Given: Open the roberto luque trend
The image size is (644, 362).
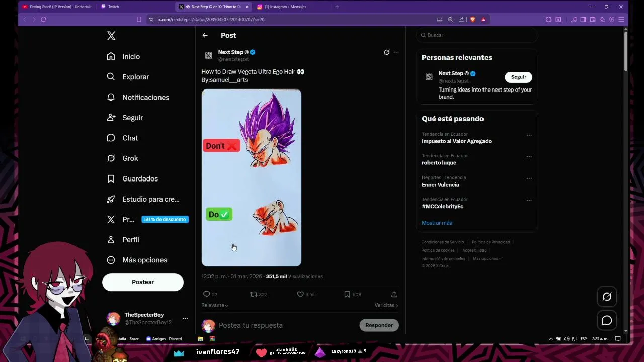Looking at the screenshot, I should coord(439,163).
